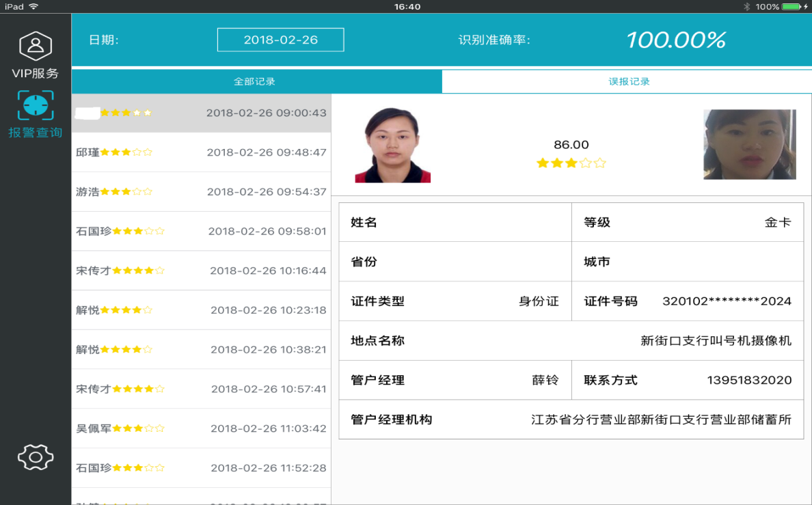Select the 报警查询 face scan icon
This screenshot has height=505, width=812.
point(36,106)
